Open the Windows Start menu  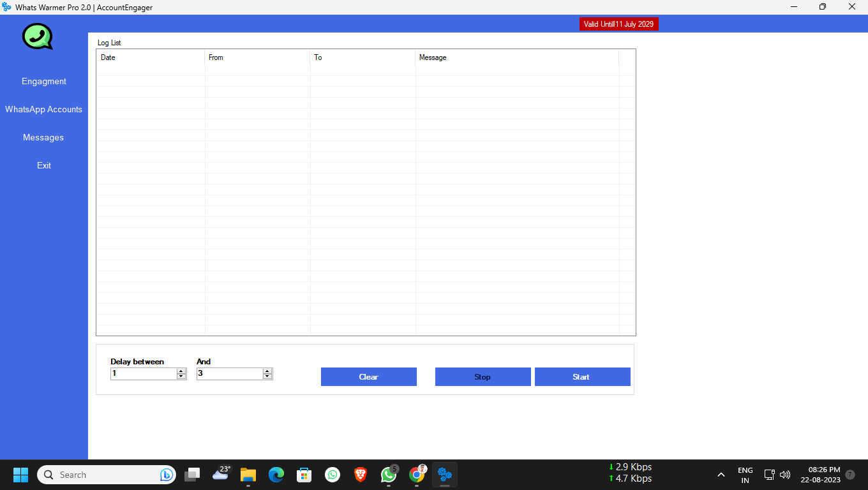click(21, 475)
